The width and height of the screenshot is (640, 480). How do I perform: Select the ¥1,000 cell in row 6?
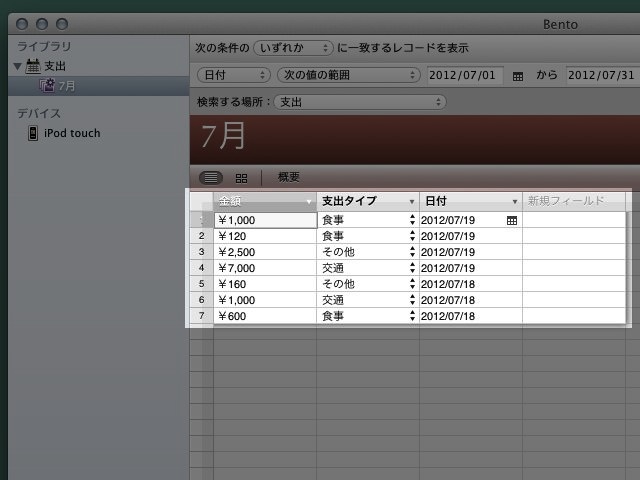pos(265,300)
